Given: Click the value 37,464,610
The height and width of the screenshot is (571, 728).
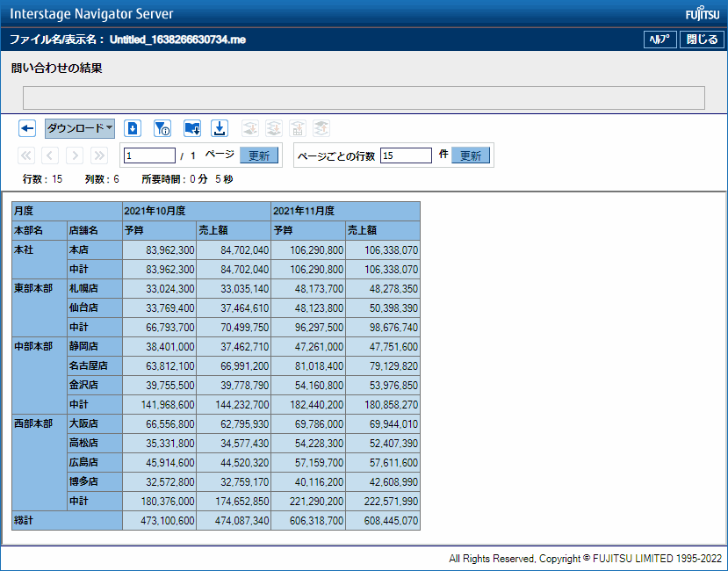Looking at the screenshot, I should coord(245,308).
